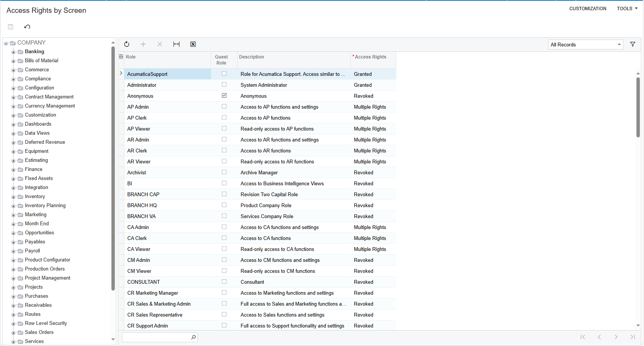Export the grid to Excel

click(193, 44)
